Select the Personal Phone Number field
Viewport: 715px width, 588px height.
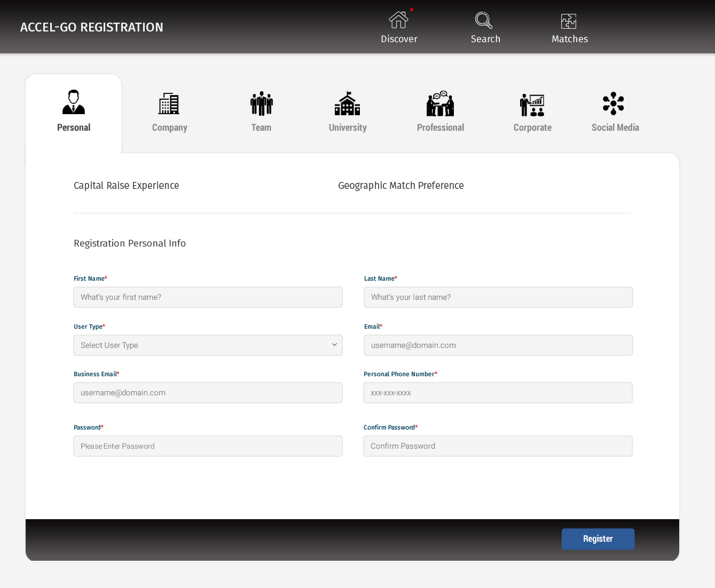pyautogui.click(x=498, y=393)
